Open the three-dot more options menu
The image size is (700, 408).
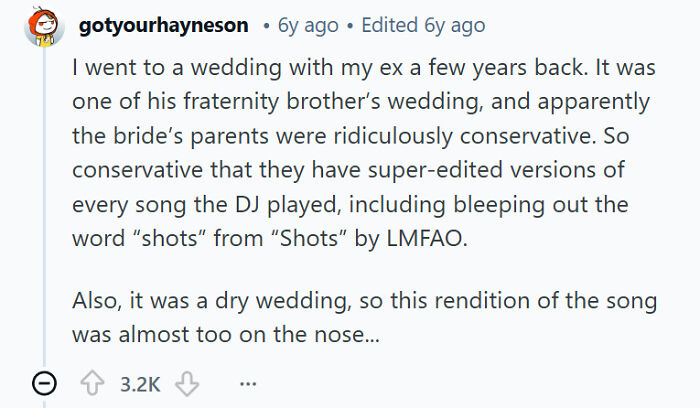(x=249, y=383)
